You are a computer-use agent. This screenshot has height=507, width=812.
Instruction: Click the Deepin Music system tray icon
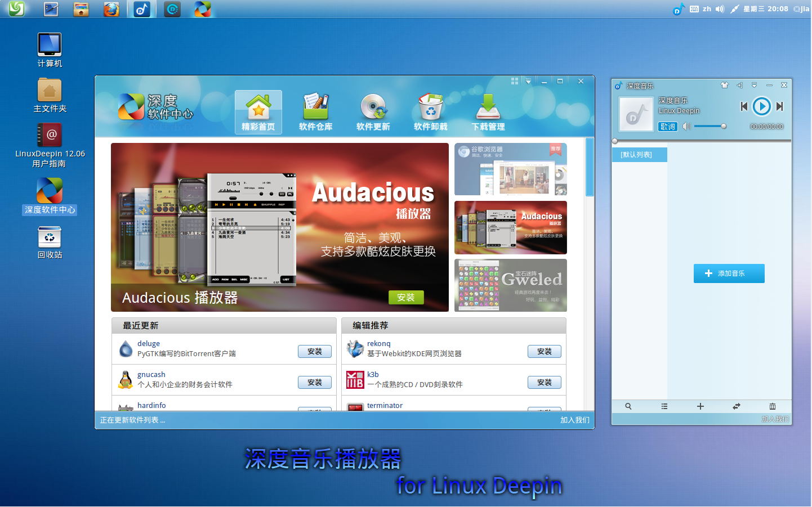click(x=679, y=9)
